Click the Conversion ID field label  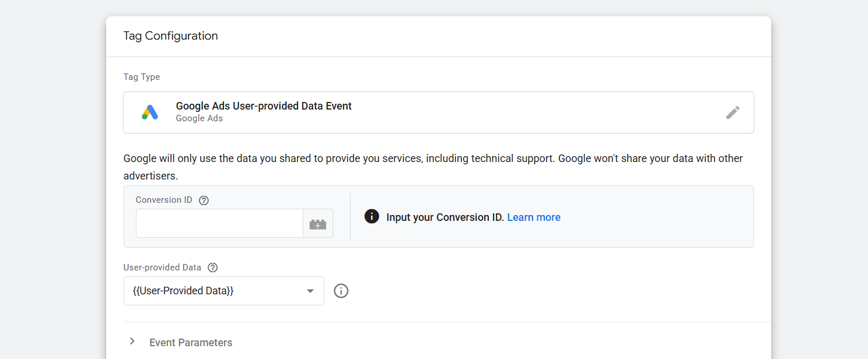(x=164, y=200)
